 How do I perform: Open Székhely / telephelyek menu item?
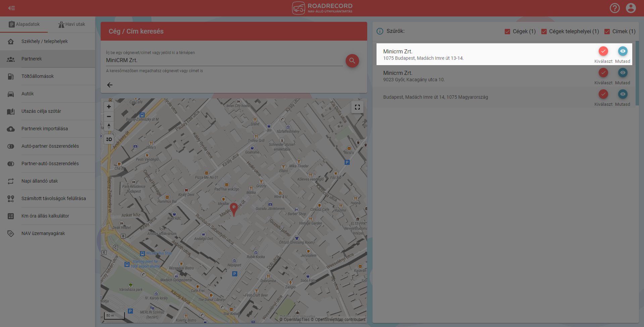click(48, 41)
